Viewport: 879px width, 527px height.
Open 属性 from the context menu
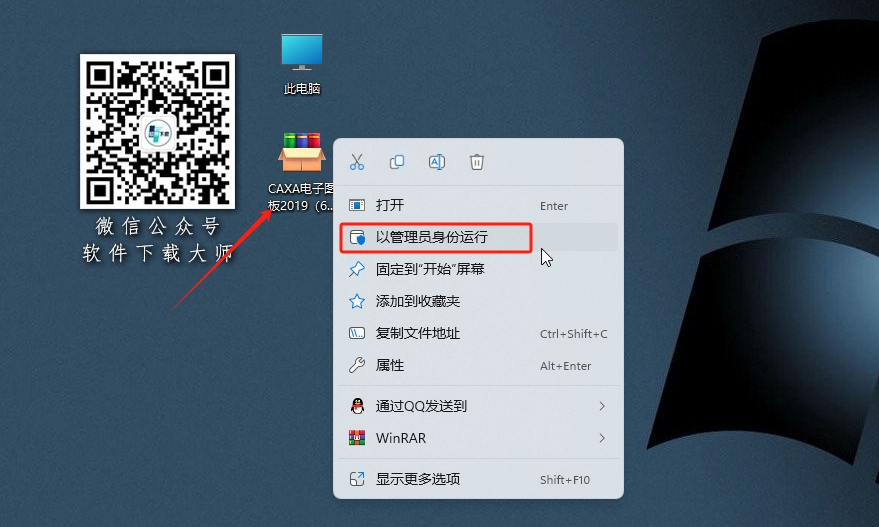[478, 365]
